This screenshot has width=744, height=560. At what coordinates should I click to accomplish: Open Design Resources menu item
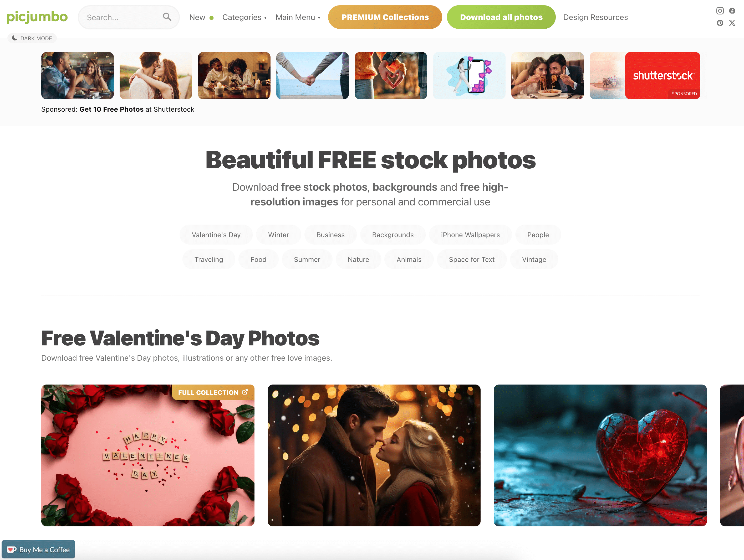coord(595,17)
